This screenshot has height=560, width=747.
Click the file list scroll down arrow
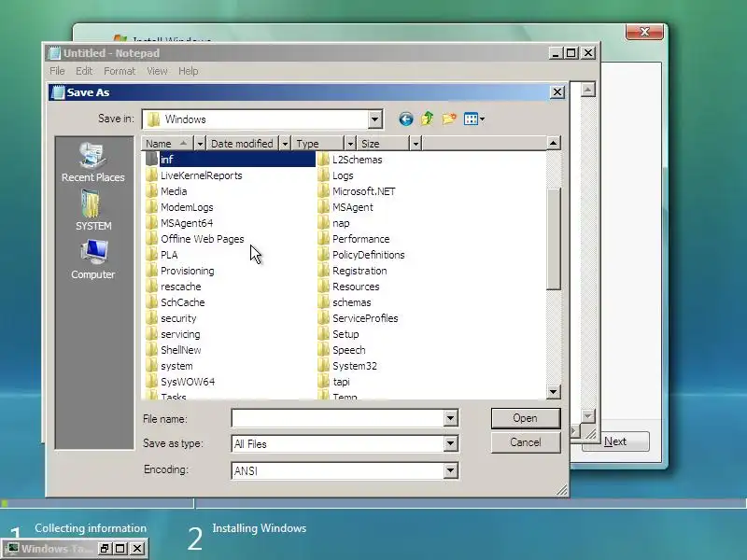pos(553,392)
